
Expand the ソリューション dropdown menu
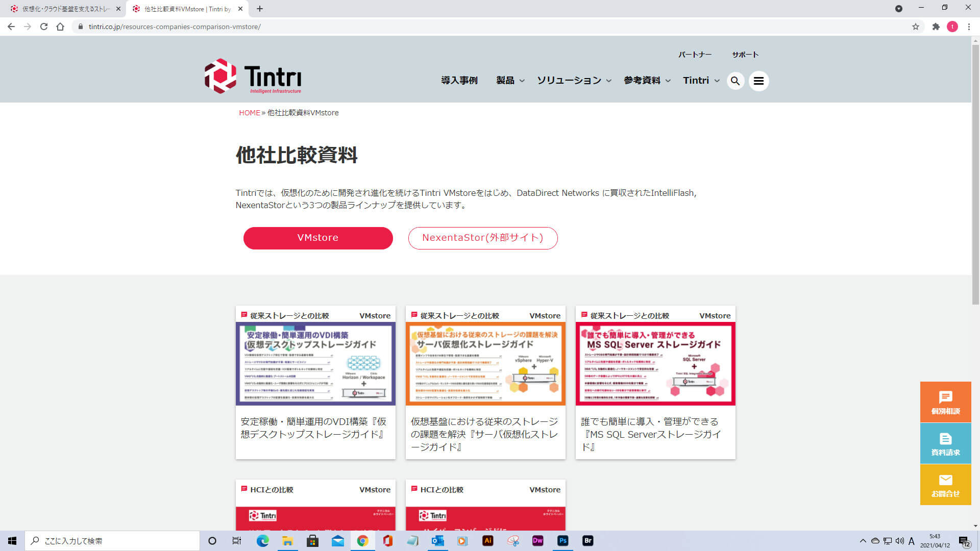point(574,81)
